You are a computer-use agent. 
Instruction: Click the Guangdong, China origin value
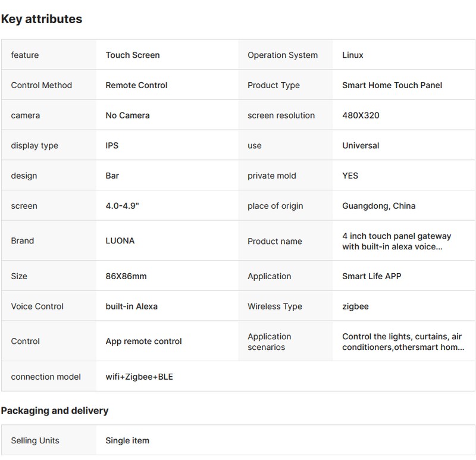(379, 206)
